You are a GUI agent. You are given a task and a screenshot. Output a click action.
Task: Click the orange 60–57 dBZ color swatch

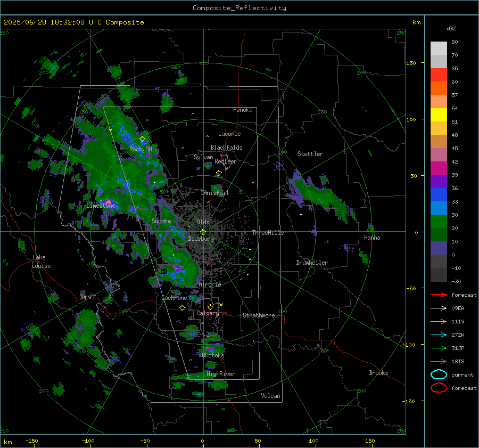[439, 88]
